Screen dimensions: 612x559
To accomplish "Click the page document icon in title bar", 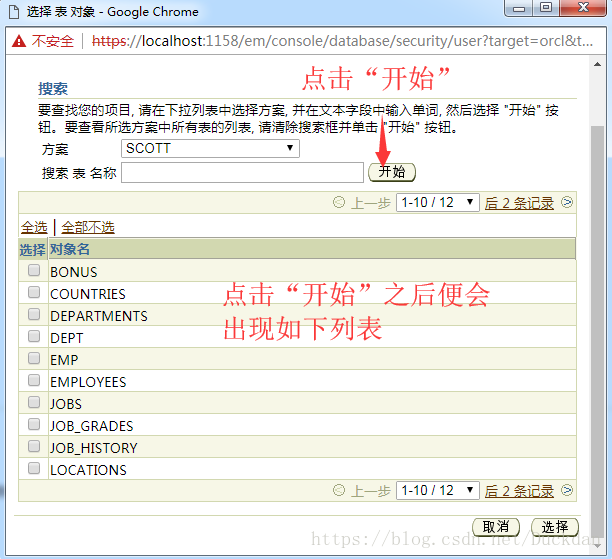I will click(x=14, y=12).
